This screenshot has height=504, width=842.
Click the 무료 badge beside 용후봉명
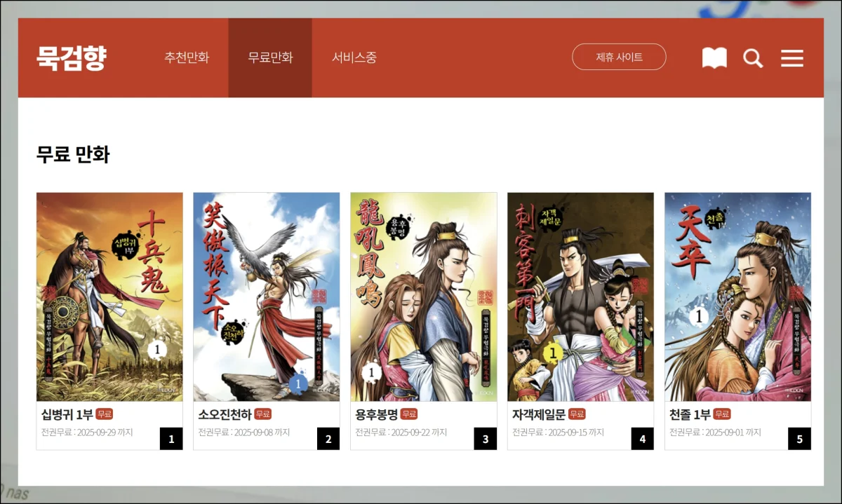tap(409, 414)
